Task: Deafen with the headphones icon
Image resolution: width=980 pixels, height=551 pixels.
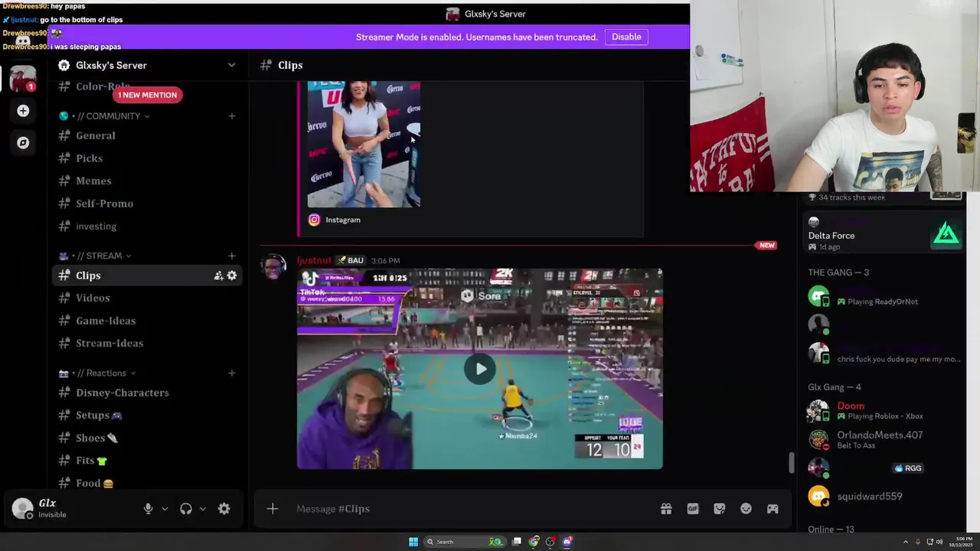Action: tap(186, 509)
